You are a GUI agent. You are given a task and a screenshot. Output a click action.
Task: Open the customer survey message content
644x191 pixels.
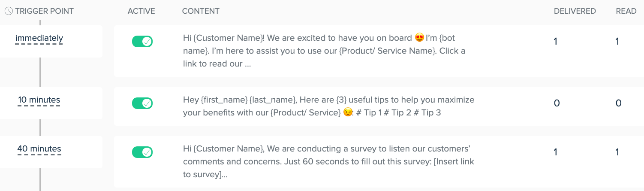click(328, 162)
